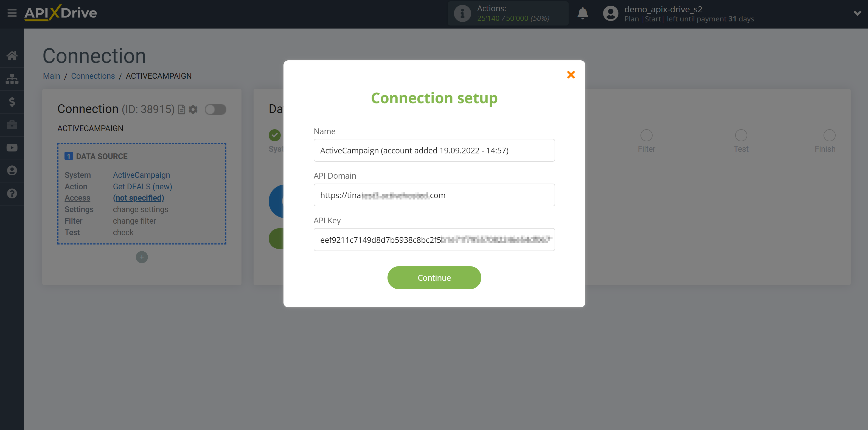Click the completed step green checkmark
868x430 pixels.
[x=275, y=136]
